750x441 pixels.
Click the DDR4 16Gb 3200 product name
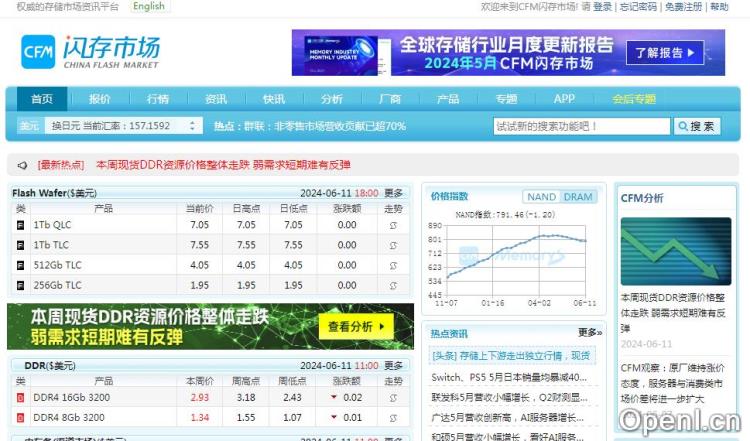(x=71, y=398)
